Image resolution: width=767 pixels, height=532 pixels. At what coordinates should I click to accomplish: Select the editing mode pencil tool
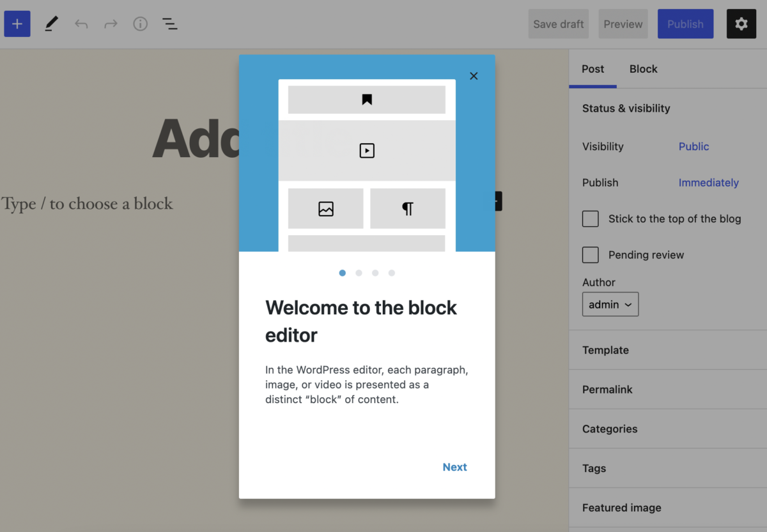tap(51, 24)
